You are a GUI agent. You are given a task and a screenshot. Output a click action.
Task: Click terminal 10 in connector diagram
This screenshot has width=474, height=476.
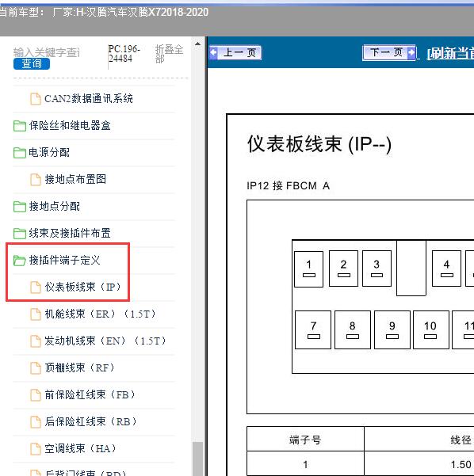click(x=431, y=329)
